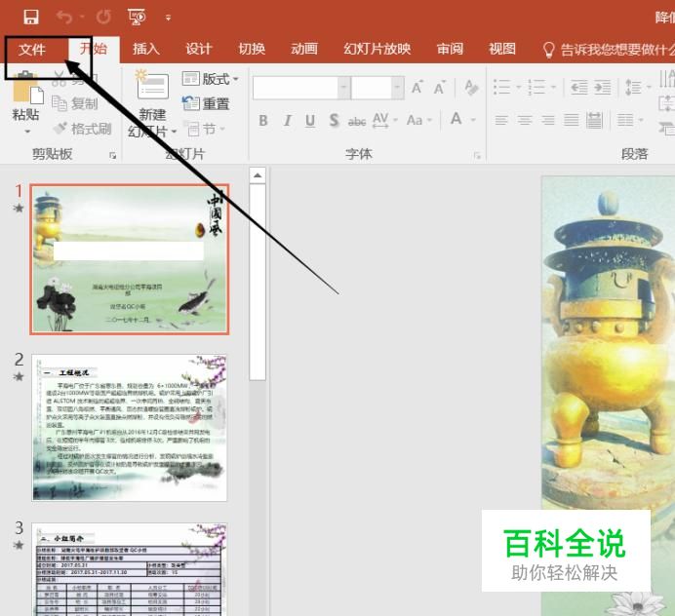
Task: Toggle Underline formatting
Action: click(x=310, y=121)
